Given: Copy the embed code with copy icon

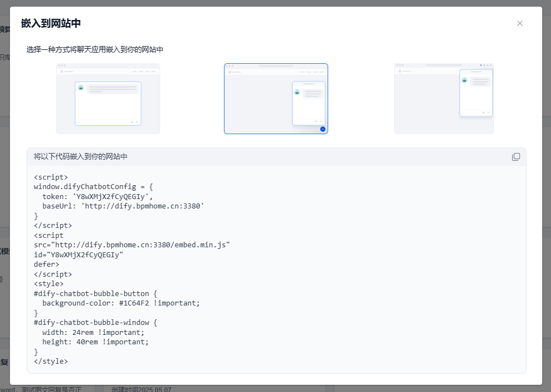Looking at the screenshot, I should click(x=516, y=157).
